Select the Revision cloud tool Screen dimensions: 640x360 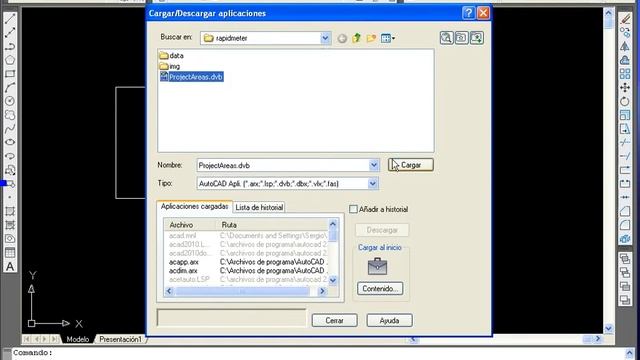[10, 115]
